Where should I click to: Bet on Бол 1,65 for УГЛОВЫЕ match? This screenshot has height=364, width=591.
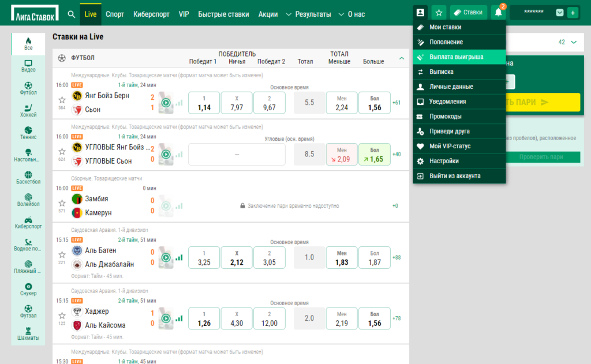(374, 155)
